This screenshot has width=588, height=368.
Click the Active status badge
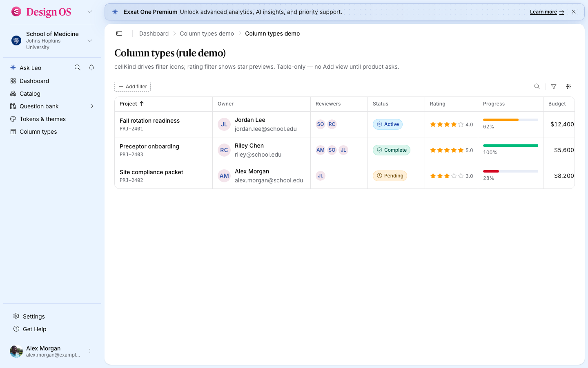(388, 124)
